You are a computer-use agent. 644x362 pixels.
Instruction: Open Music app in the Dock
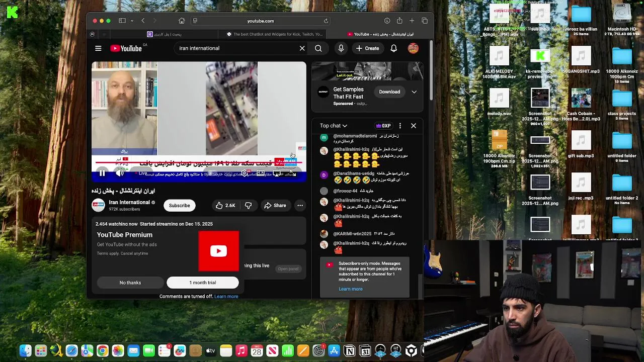point(242,351)
